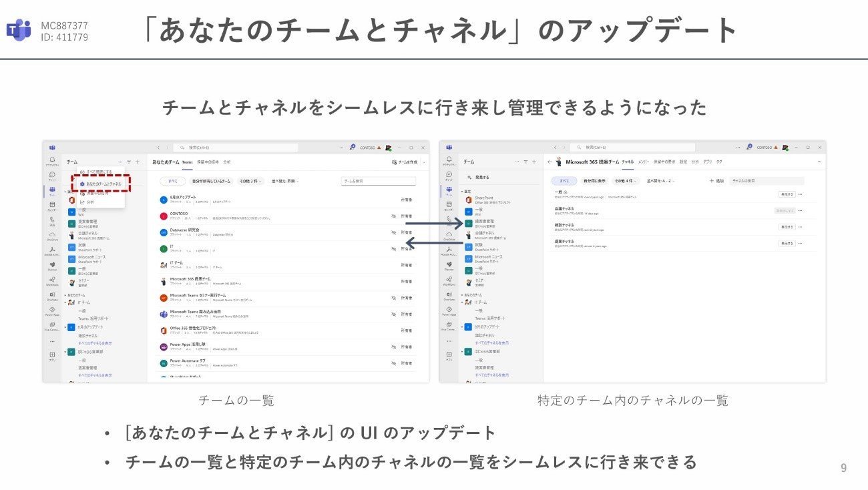
Task: Collapse はじめる営業部 tree node in channel list sidebar
Action: point(462,351)
